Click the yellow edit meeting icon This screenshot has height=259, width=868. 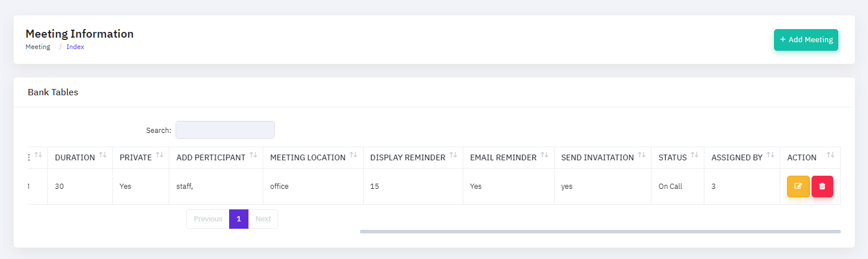798,187
